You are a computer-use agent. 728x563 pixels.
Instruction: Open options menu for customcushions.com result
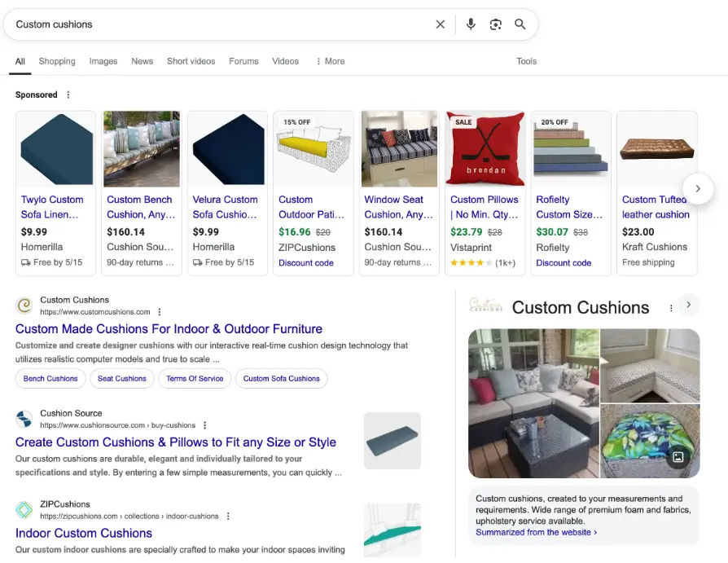coord(160,312)
